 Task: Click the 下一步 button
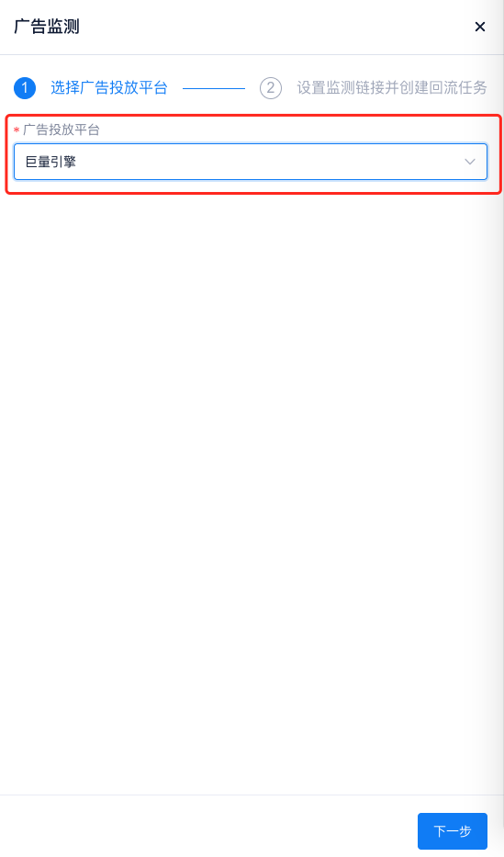pyautogui.click(x=453, y=831)
